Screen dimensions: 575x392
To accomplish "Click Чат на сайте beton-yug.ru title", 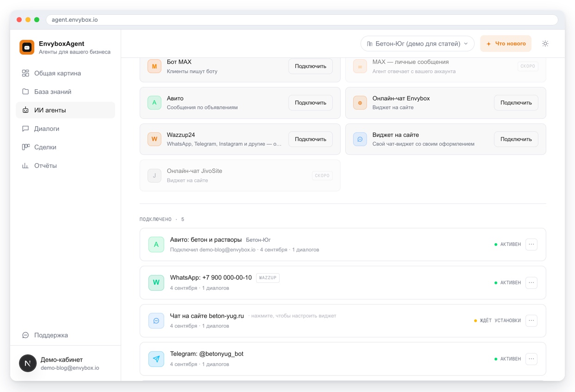I will point(207,316).
